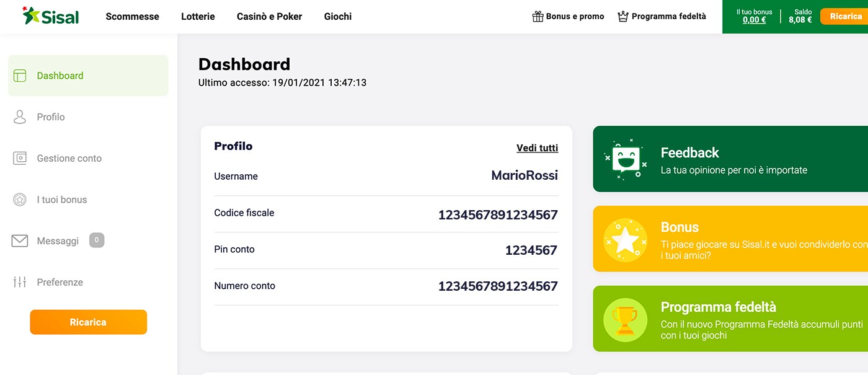Click the Sisal logo
The height and width of the screenshot is (375, 868).
(51, 16)
